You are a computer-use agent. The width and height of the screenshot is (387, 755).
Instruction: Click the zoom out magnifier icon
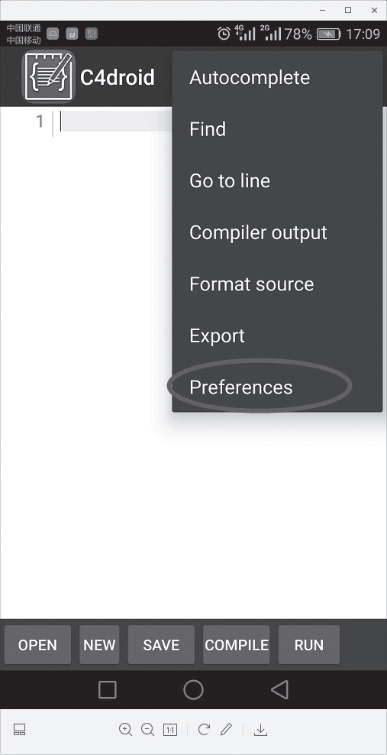147,729
